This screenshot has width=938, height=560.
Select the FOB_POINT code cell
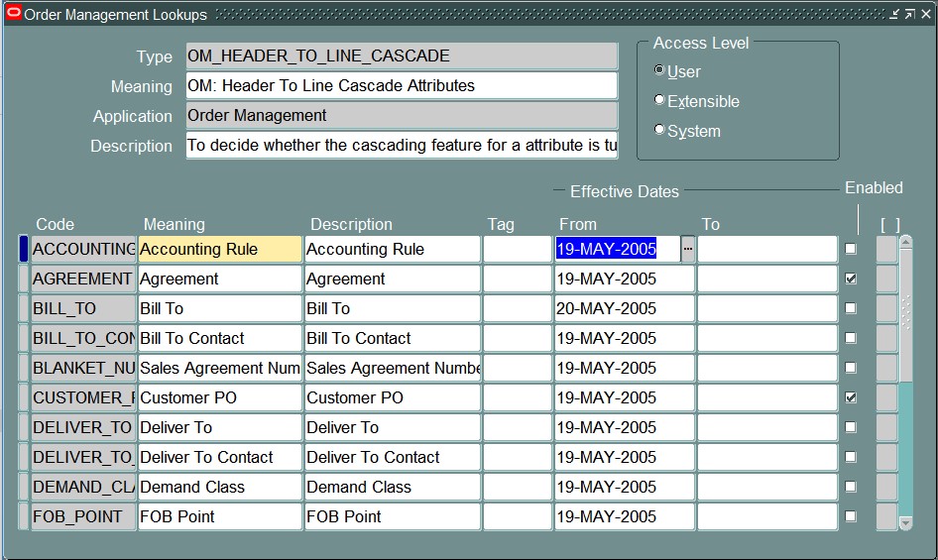coord(83,517)
